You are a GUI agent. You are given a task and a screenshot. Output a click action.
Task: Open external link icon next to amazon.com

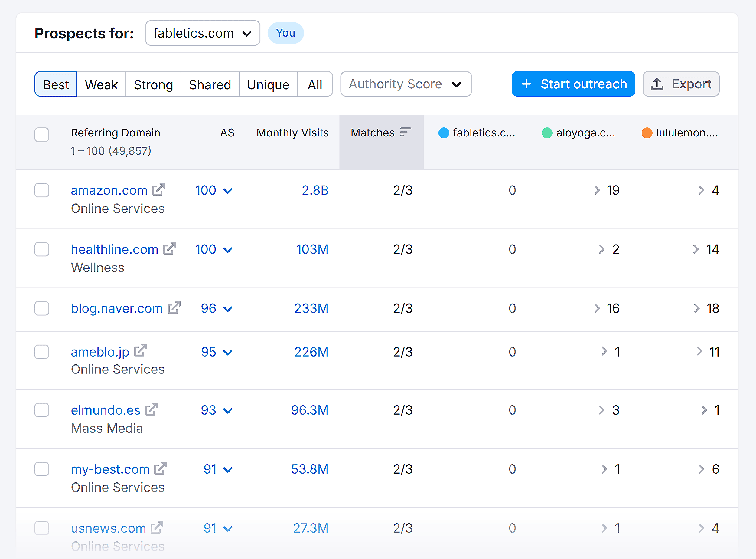tap(158, 189)
